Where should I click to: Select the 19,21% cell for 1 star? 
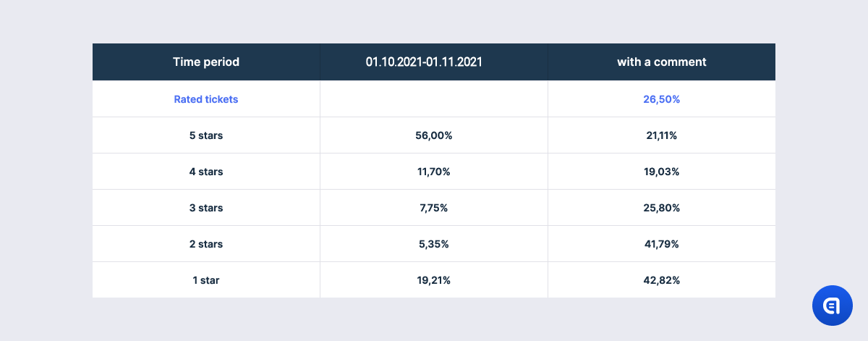[x=434, y=280]
